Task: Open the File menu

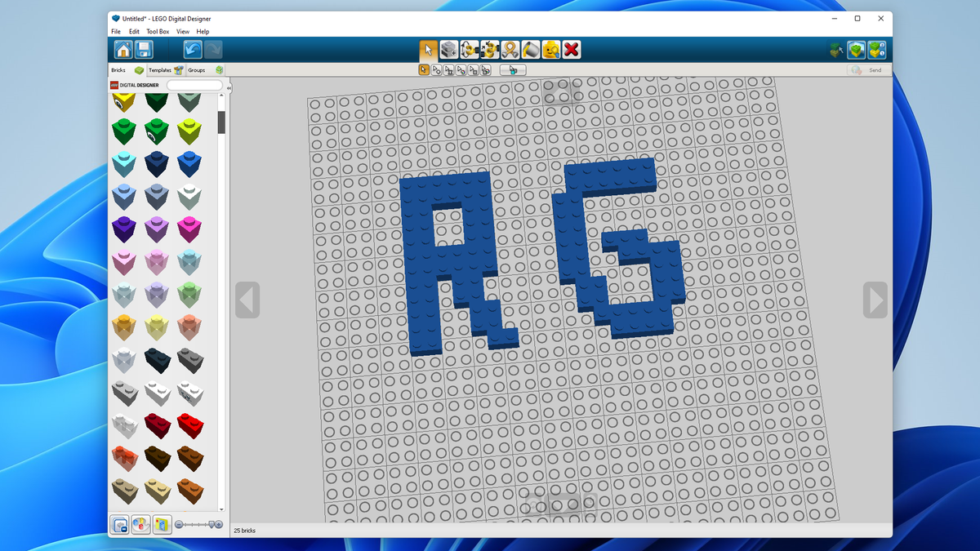Action: 116,32
